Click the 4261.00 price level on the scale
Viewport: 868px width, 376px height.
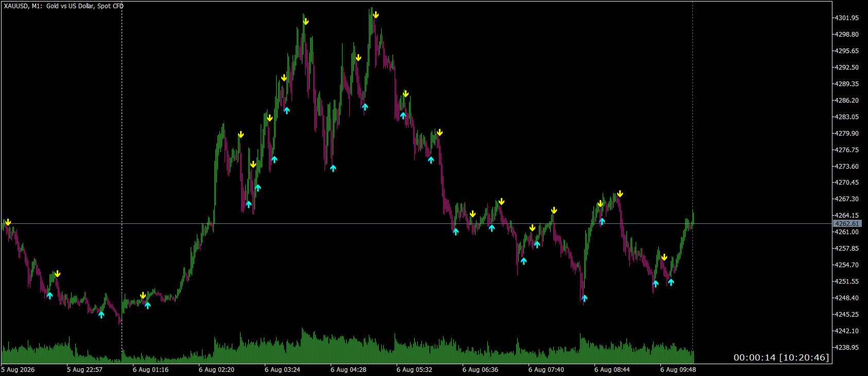(847, 232)
